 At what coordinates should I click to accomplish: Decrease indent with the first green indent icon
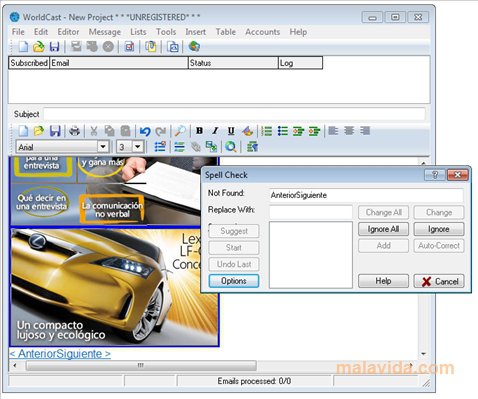pyautogui.click(x=298, y=131)
